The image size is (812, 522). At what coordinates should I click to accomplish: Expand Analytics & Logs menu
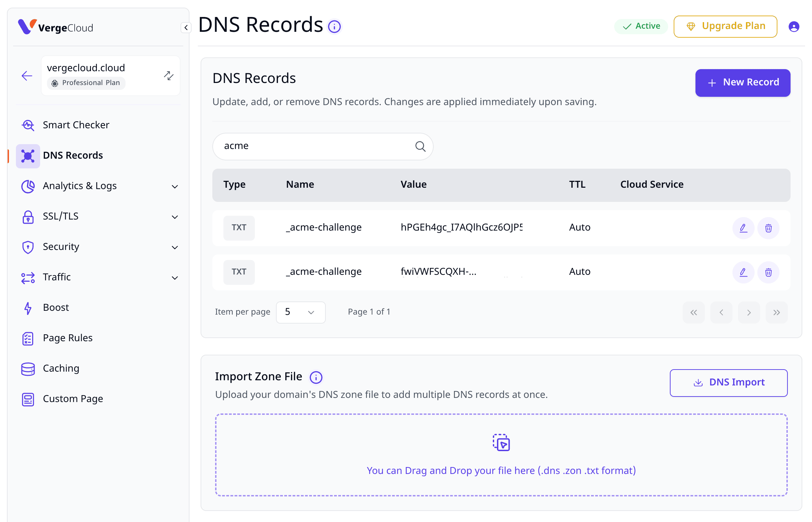coord(175,186)
